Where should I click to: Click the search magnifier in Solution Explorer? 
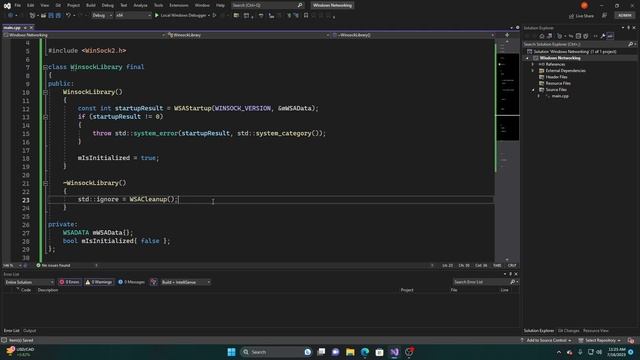tap(631, 44)
